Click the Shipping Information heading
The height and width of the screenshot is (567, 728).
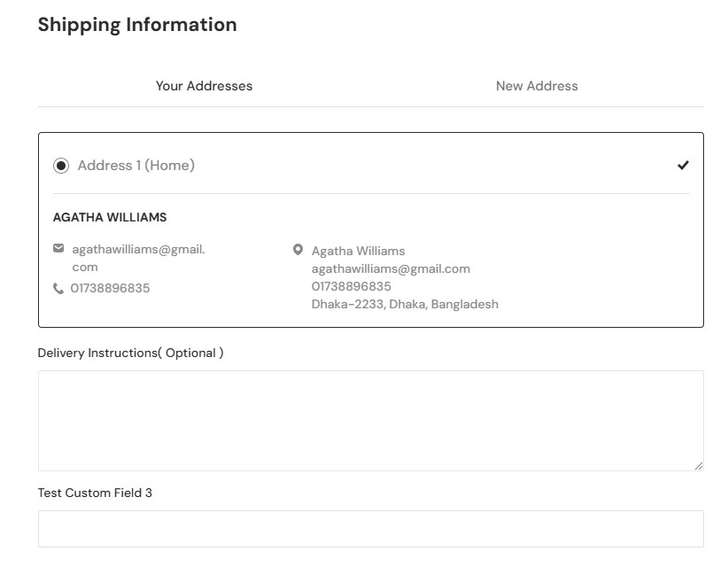pyautogui.click(x=137, y=25)
